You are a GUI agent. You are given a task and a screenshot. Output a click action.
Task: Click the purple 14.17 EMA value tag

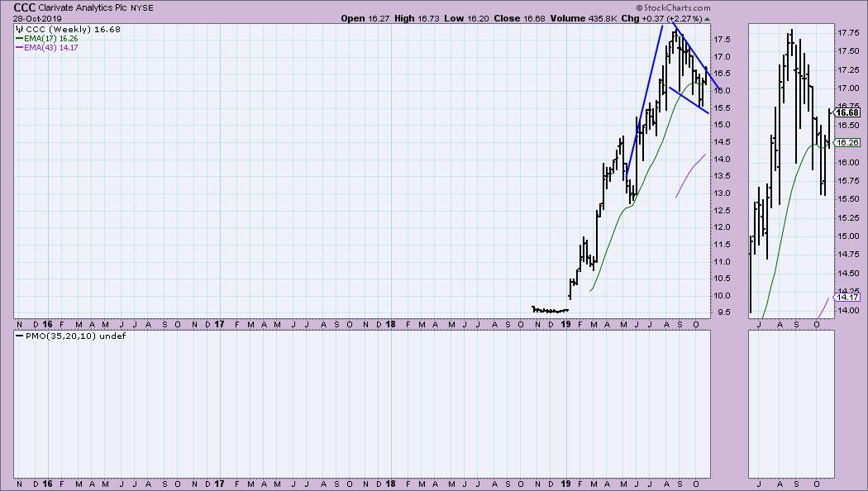pyautogui.click(x=847, y=298)
